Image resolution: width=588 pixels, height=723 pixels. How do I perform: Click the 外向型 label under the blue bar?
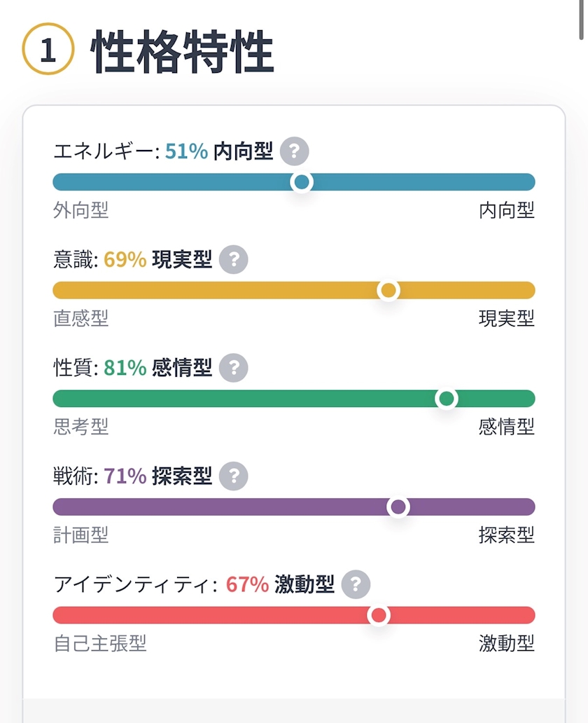tap(81, 210)
